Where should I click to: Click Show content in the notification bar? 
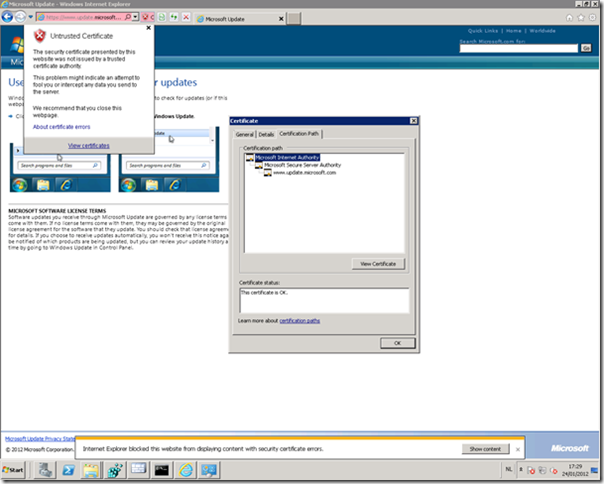pyautogui.click(x=485, y=449)
